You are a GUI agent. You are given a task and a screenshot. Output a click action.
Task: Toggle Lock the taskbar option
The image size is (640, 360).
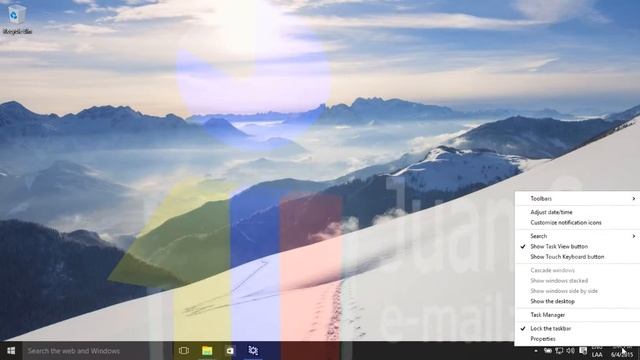pyautogui.click(x=577, y=329)
